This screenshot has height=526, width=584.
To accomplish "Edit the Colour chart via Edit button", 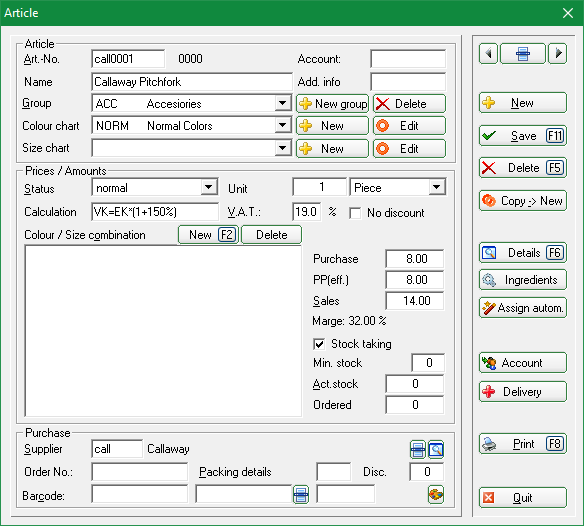I will 409,126.
